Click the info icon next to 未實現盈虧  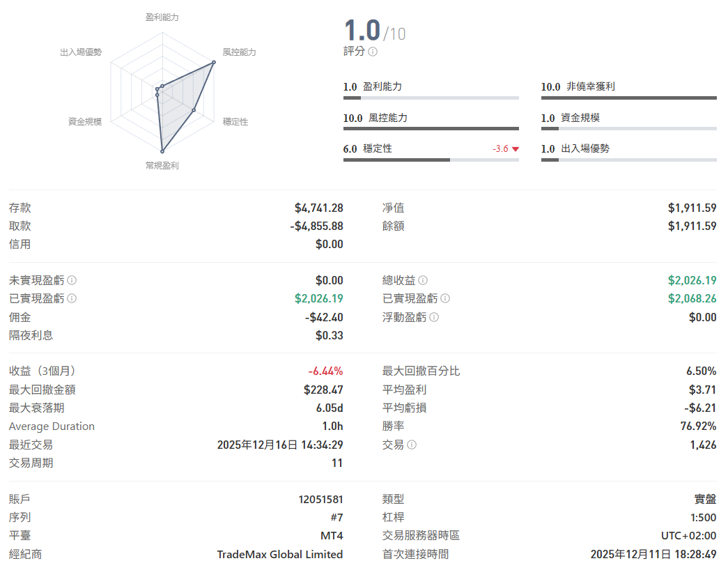pyautogui.click(x=72, y=280)
